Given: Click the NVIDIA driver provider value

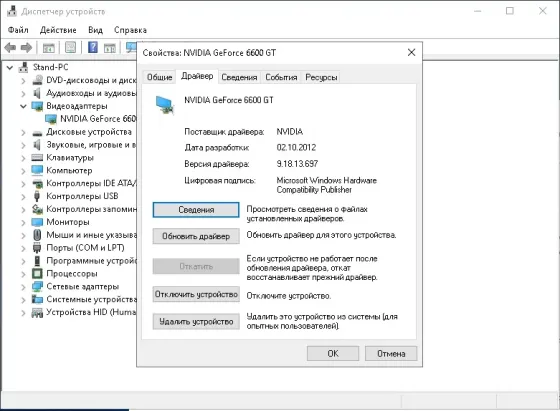Looking at the screenshot, I should (x=290, y=132).
